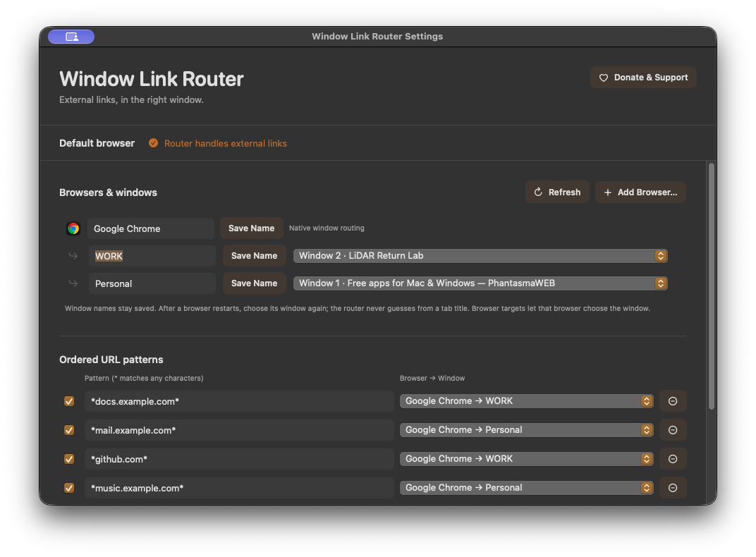Remove the *docs.example.com* pattern row
This screenshot has width=756, height=557.
pyautogui.click(x=673, y=401)
